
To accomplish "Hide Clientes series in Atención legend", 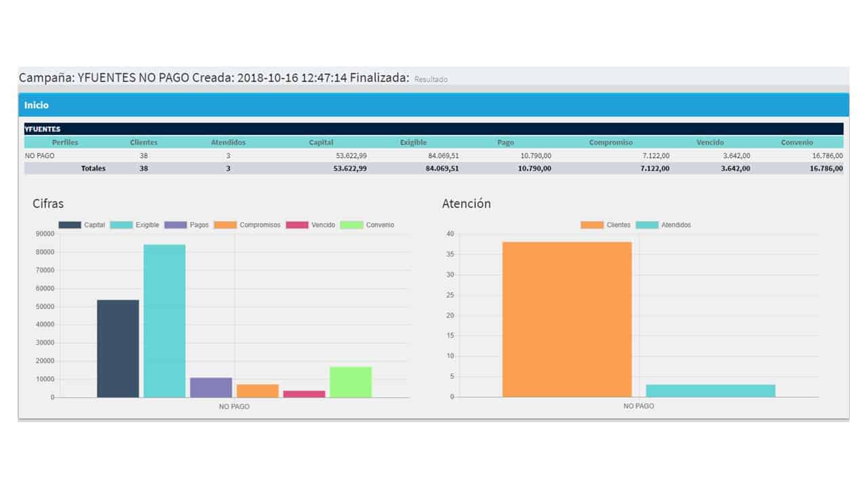I will coord(606,225).
